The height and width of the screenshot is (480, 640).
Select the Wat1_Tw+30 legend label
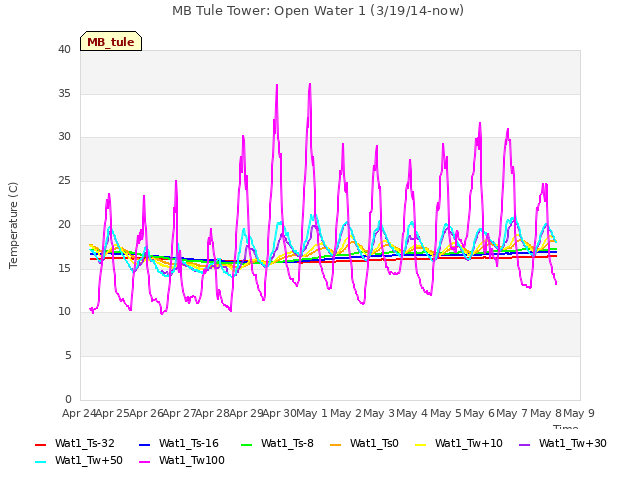[573, 443]
